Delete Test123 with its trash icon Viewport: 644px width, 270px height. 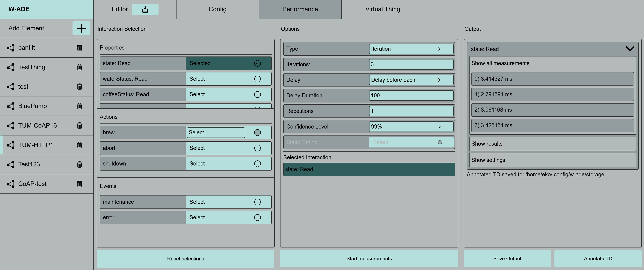click(79, 164)
